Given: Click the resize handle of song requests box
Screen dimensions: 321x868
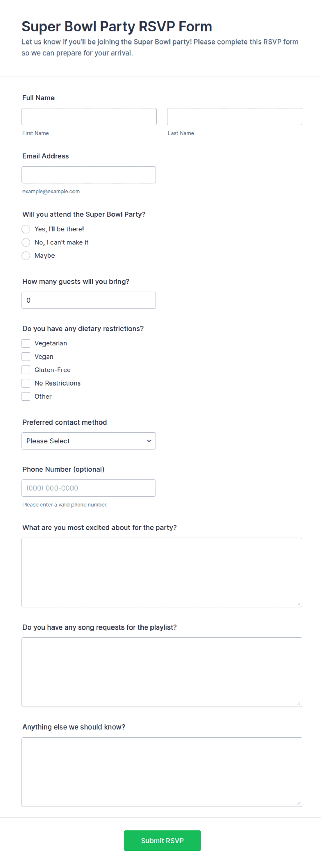Looking at the screenshot, I should 299,703.
